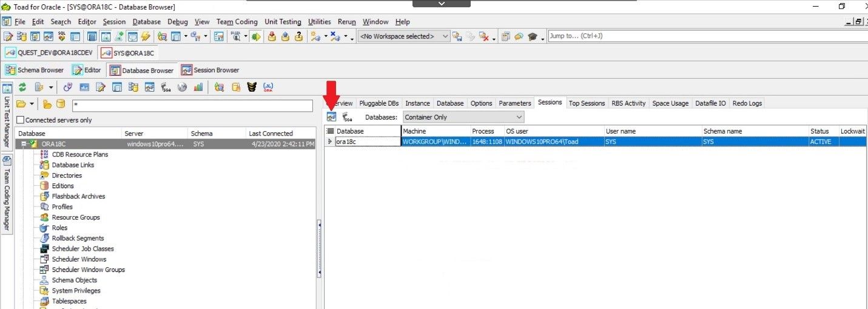868x309 pixels.
Task: Open the Databases Container Only dropdown
Action: (463, 117)
